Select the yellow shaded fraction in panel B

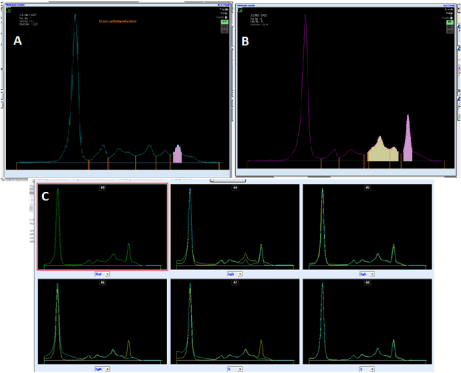click(383, 152)
